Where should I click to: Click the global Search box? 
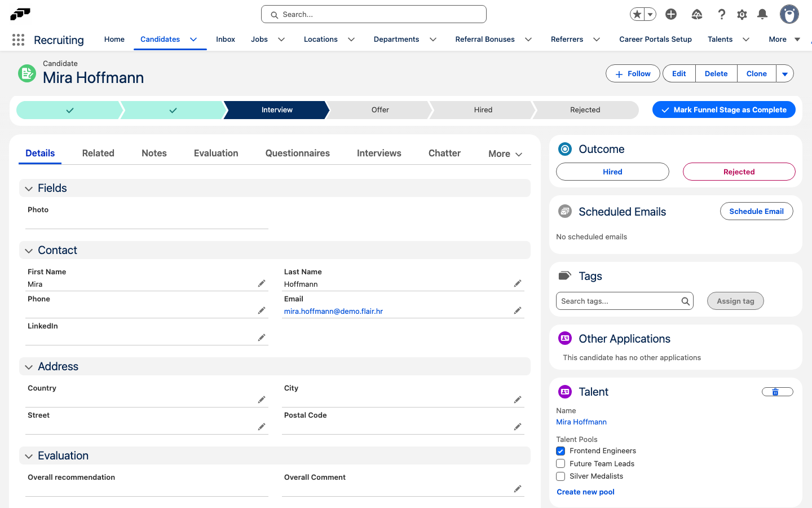tap(374, 14)
